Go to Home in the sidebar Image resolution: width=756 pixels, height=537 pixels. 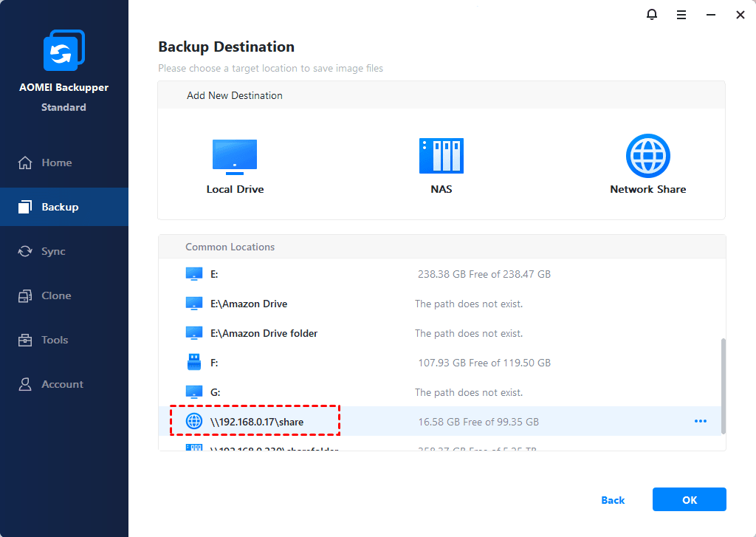click(x=56, y=163)
